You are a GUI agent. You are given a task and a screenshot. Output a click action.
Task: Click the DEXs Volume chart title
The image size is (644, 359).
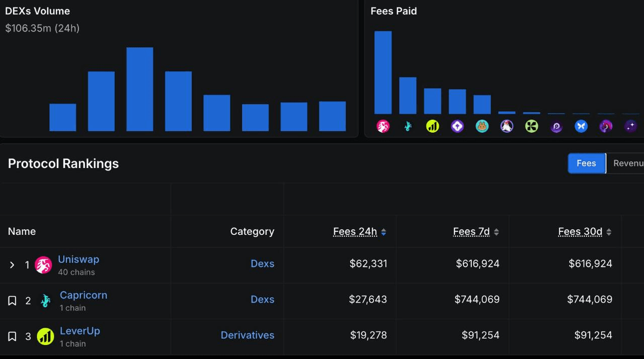tap(38, 11)
